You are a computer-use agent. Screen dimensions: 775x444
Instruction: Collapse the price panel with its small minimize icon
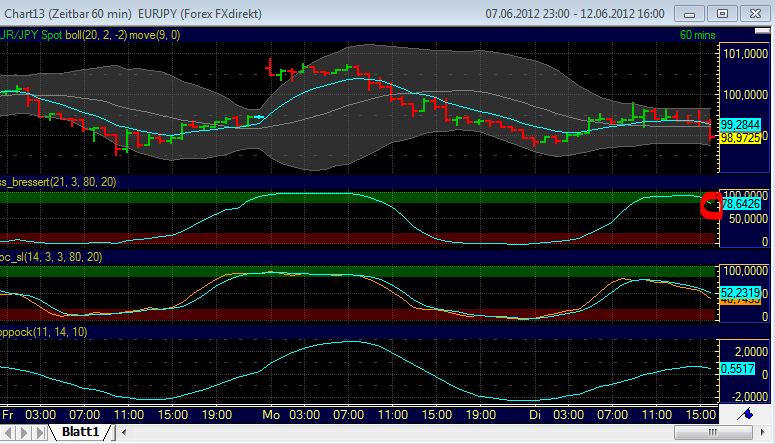pos(762,31)
